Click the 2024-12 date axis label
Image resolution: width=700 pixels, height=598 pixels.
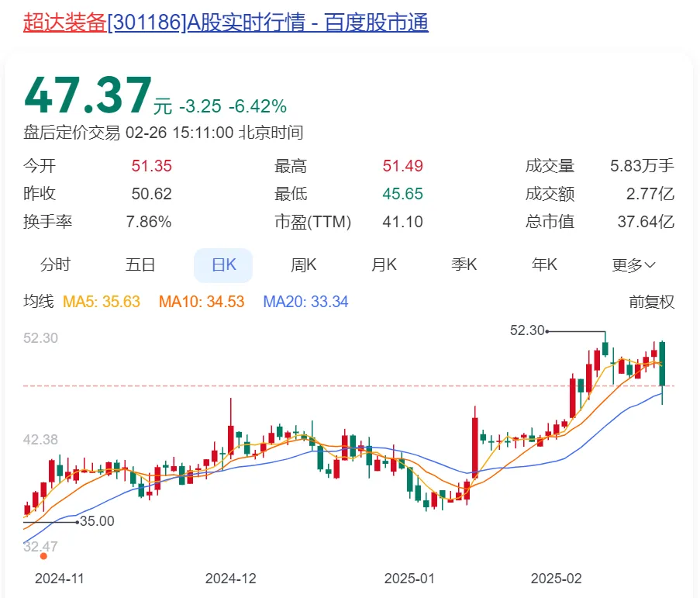(230, 579)
